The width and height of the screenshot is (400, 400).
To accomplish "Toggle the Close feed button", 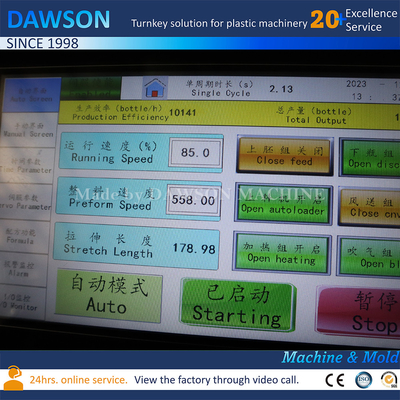I will pyautogui.click(x=284, y=155).
